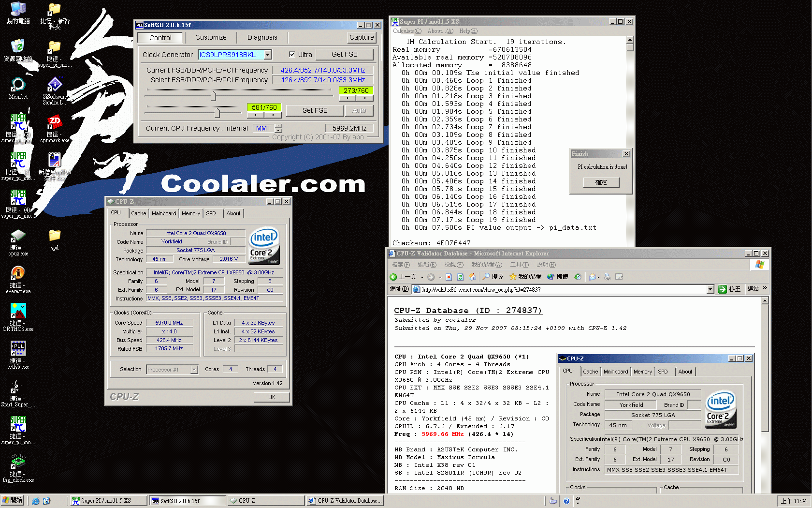812x508 pixels.
Task: Open the SPD tab in left CPU-Z
Action: pos(211,213)
